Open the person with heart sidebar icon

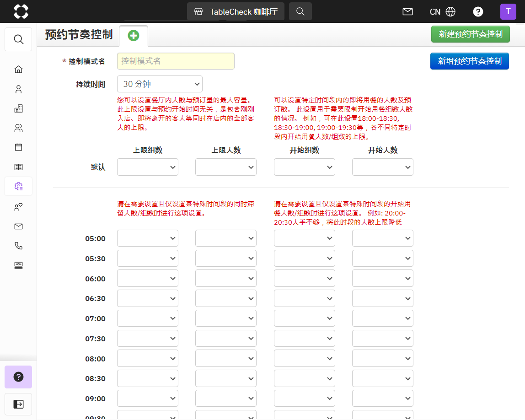(18, 207)
